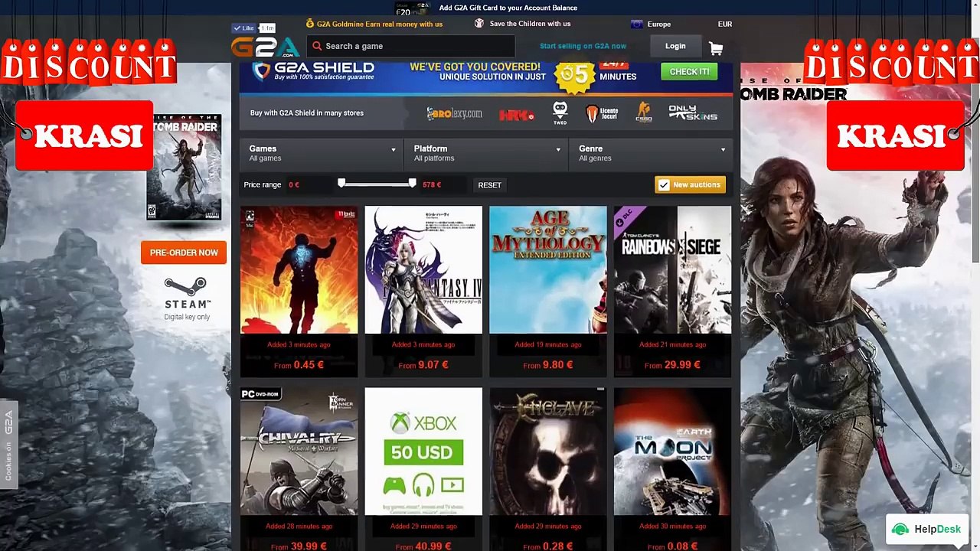This screenshot has width=980, height=551.
Task: Expand the Platform dropdown
Action: tap(486, 153)
